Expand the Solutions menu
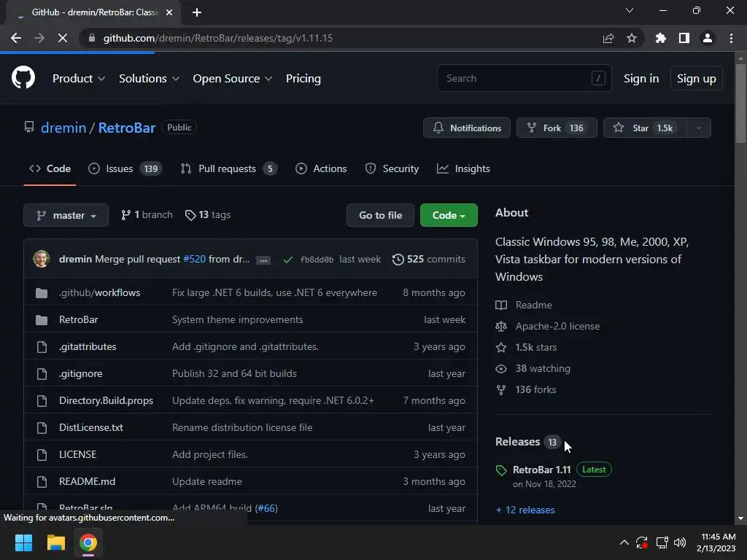 [149, 79]
